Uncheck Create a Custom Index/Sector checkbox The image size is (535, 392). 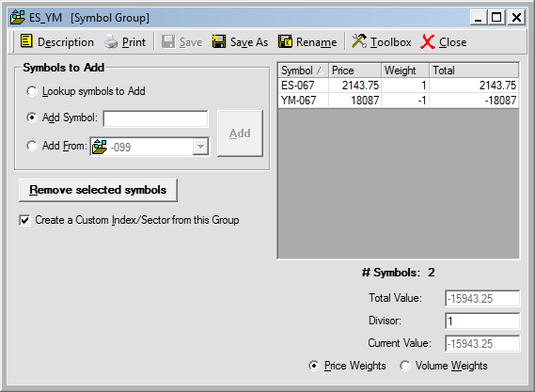coord(24,220)
